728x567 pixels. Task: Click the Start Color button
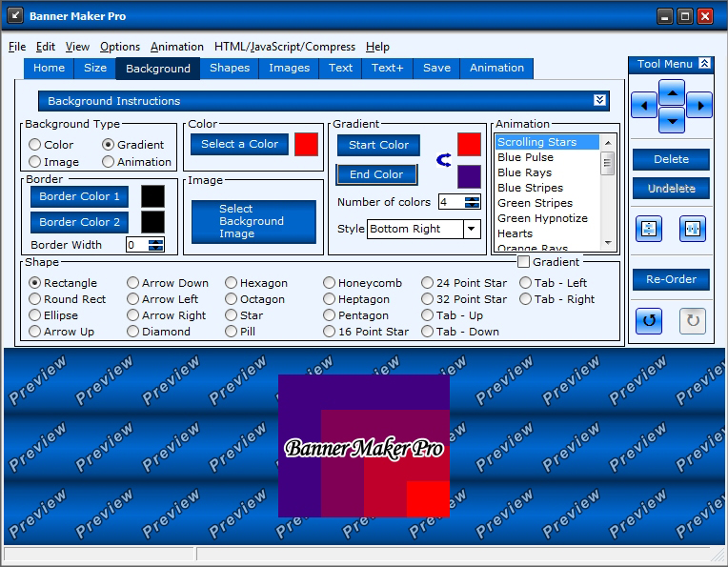click(x=378, y=145)
